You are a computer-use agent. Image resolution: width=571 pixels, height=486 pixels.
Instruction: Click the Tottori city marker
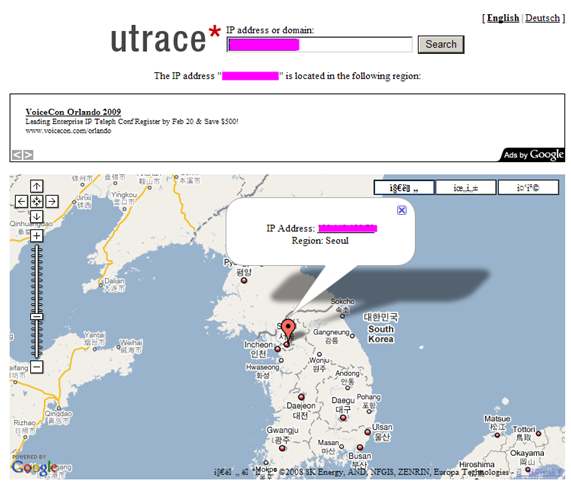tap(539, 433)
